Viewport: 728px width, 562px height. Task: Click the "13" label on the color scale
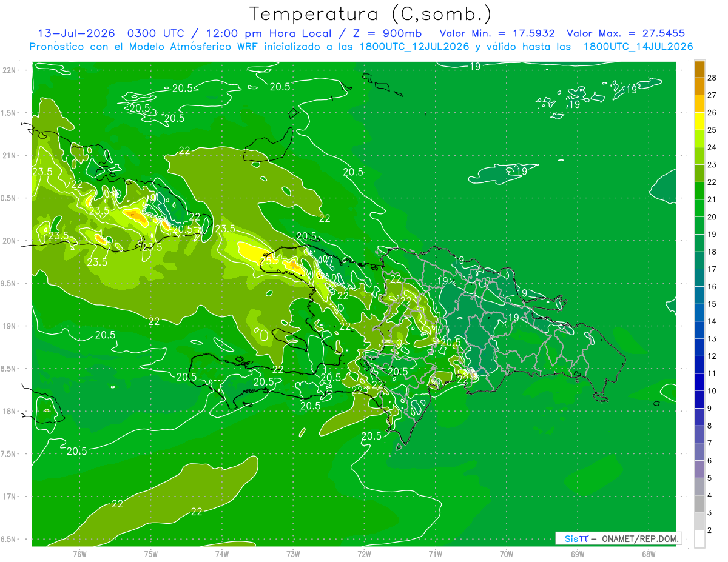[712, 339]
